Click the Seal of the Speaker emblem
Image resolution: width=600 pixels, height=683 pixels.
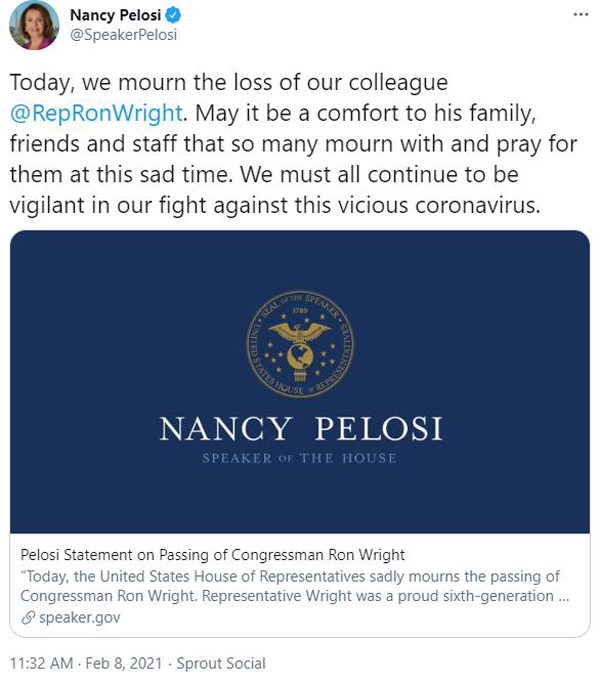[300, 344]
